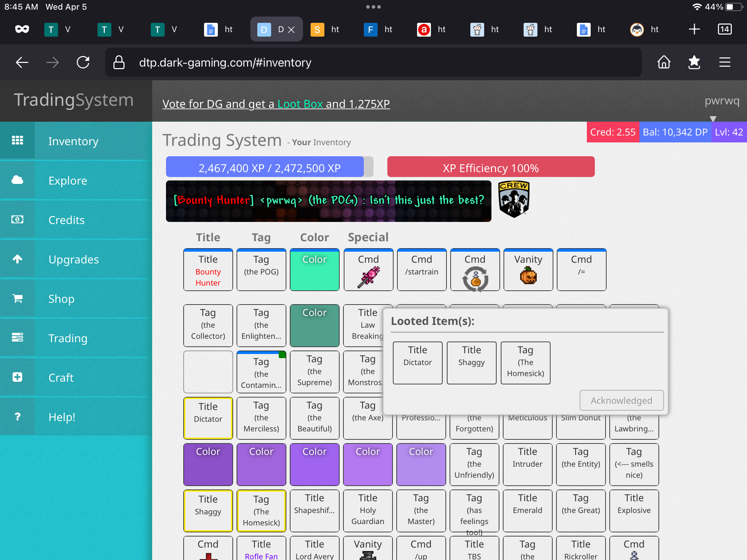This screenshot has width=747, height=560.
Task: Filter inventory by Title tab
Action: 208,237
